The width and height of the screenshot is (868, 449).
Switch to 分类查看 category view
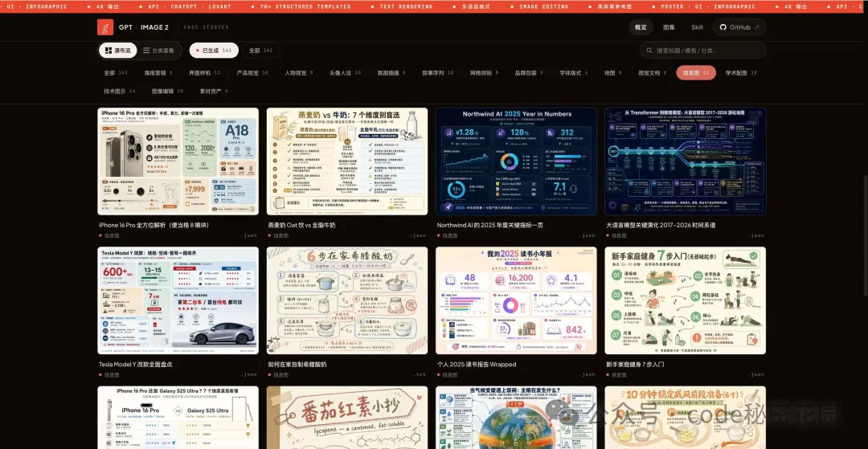(158, 51)
